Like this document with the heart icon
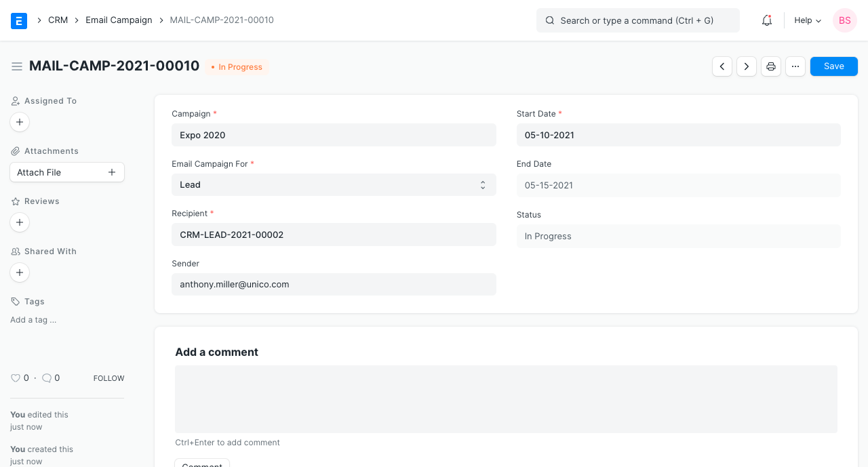The image size is (868, 467). (x=15, y=378)
